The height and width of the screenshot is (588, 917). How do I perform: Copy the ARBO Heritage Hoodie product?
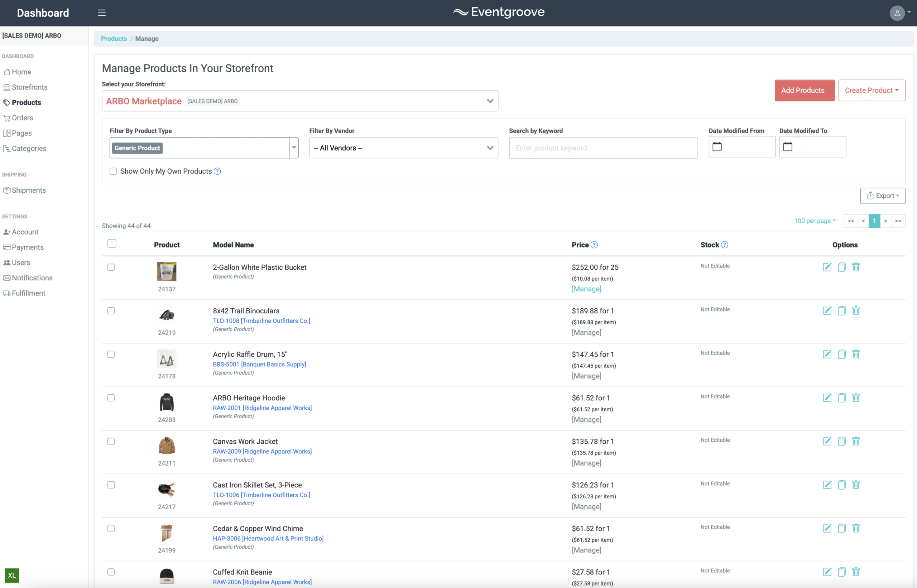tap(842, 397)
